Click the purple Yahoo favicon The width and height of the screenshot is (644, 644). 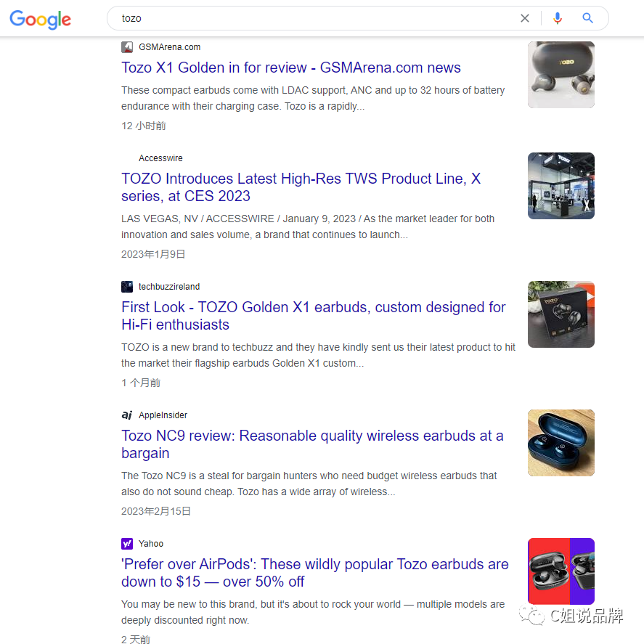(127, 543)
